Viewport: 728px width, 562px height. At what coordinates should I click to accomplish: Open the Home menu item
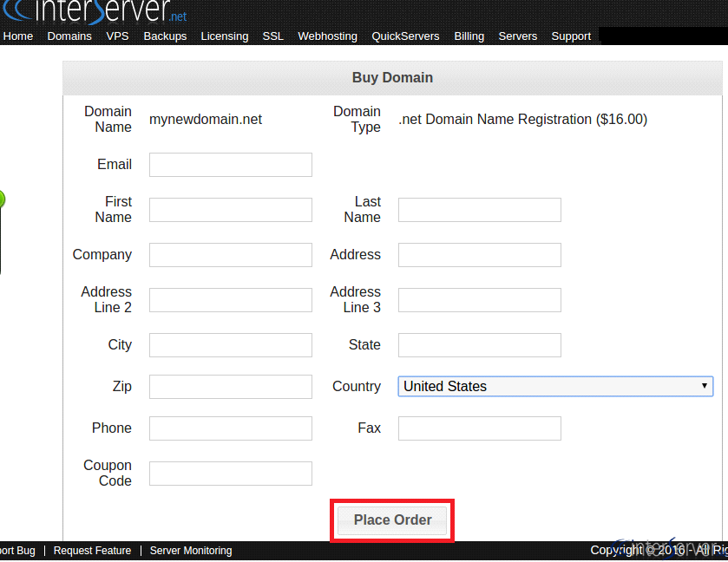18,36
